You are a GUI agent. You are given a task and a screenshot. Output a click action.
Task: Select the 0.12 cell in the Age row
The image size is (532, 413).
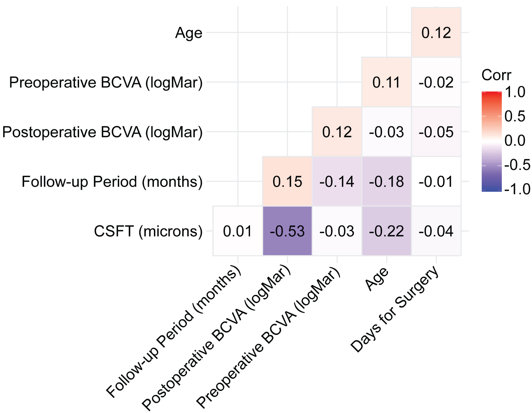[x=436, y=32]
